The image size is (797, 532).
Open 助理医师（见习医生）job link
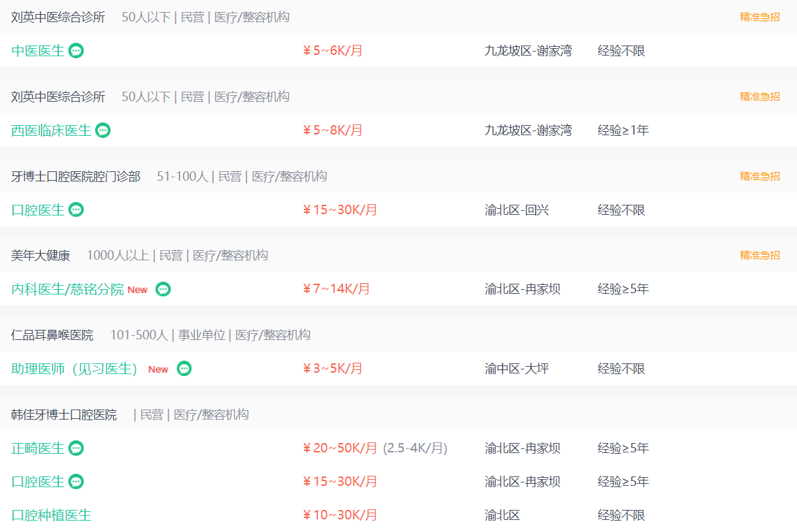[x=75, y=369]
